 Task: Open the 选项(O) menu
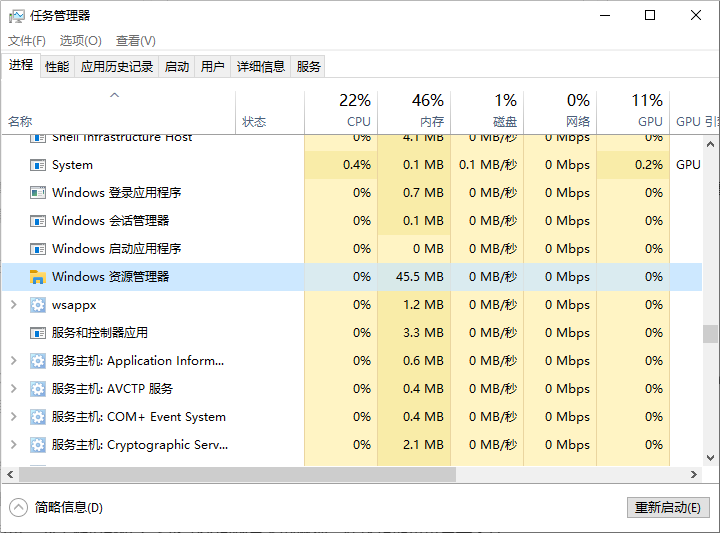point(80,41)
